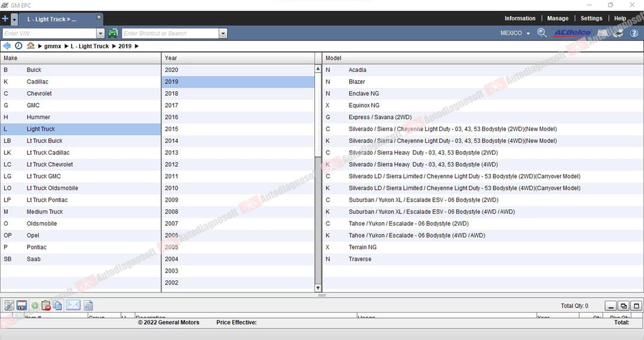Open the Help menu
The image size is (644, 340).
[x=620, y=18]
